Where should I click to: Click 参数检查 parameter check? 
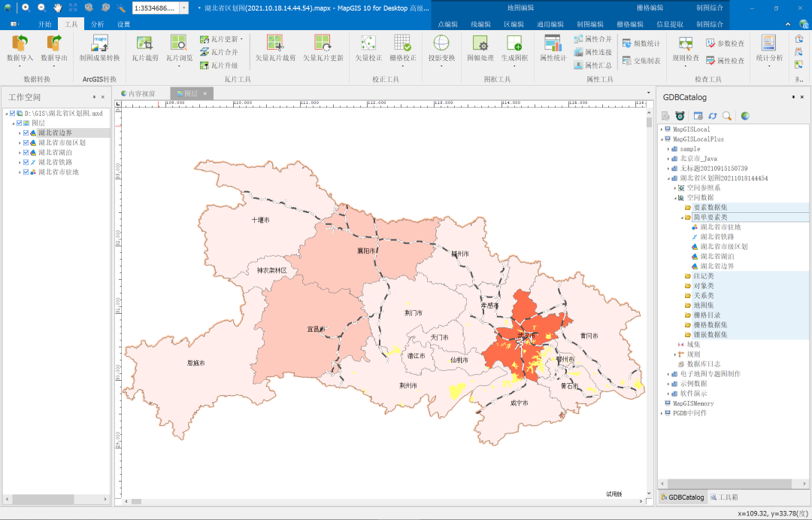(725, 44)
